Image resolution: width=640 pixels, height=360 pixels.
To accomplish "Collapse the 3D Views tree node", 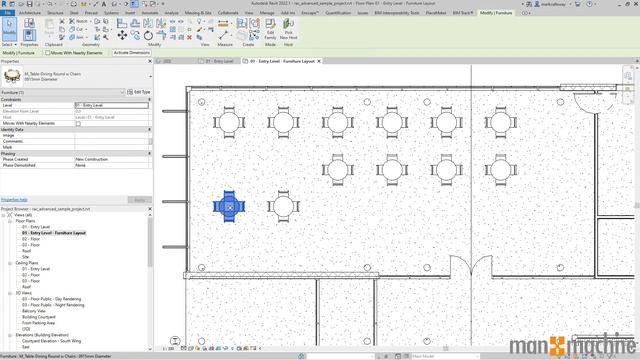I will click(10, 293).
